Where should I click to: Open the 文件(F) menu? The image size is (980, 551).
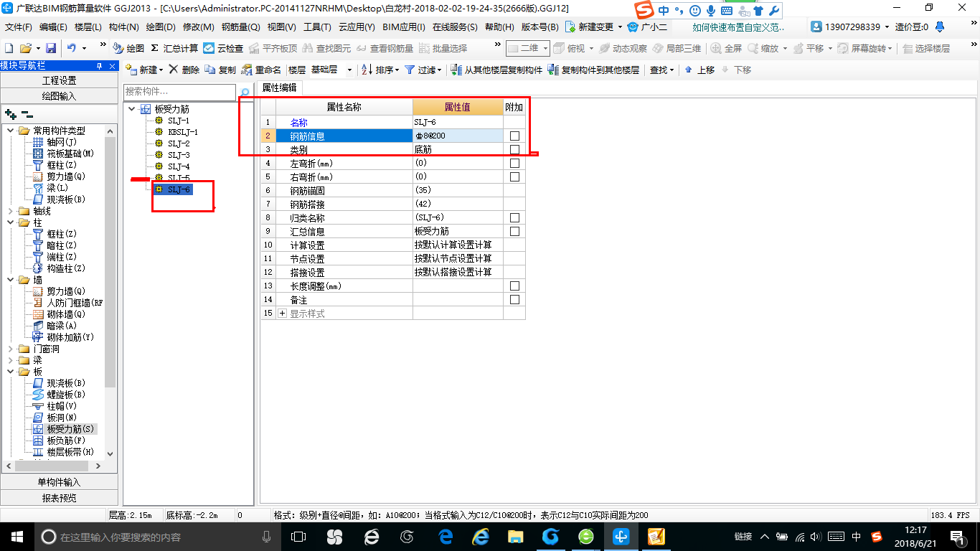point(19,27)
